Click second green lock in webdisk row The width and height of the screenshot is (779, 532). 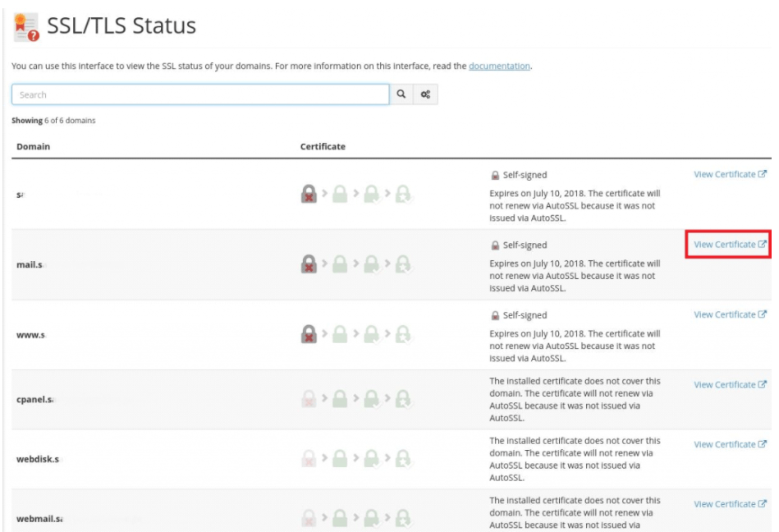tap(341, 459)
